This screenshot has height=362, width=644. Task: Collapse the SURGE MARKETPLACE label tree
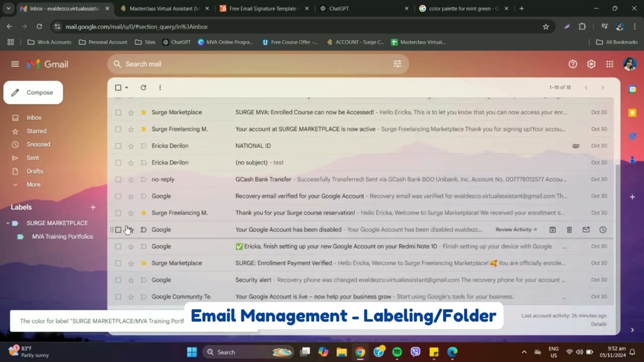tap(8, 223)
